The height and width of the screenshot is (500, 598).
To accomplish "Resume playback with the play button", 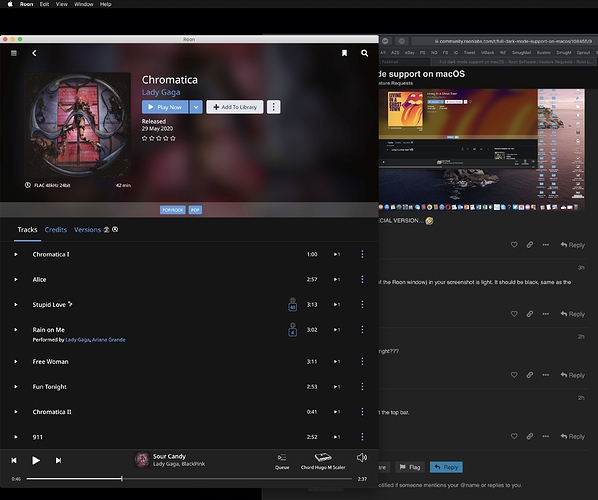I will [x=36, y=461].
